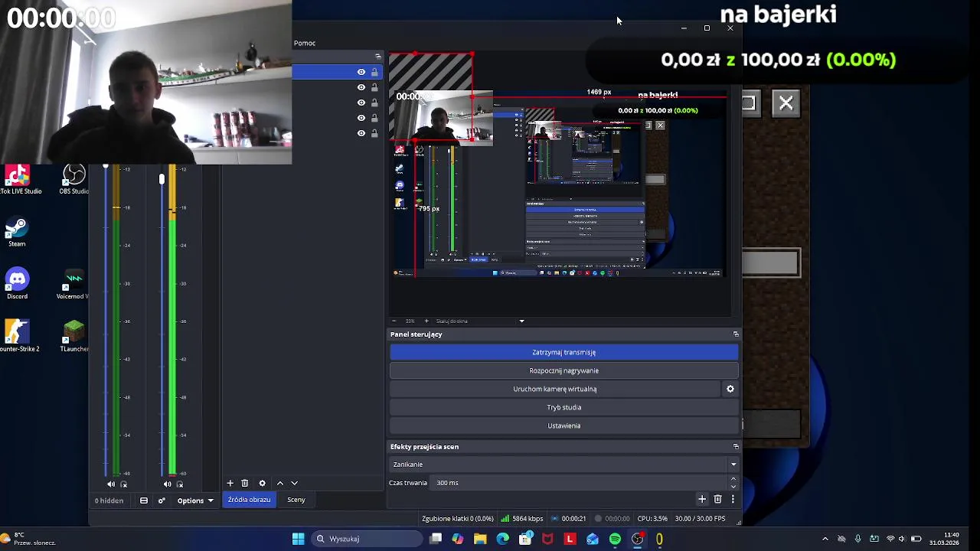Viewport: 980px width, 551px height.
Task: Show hidden system tray icons chevron
Action: pyautogui.click(x=825, y=539)
